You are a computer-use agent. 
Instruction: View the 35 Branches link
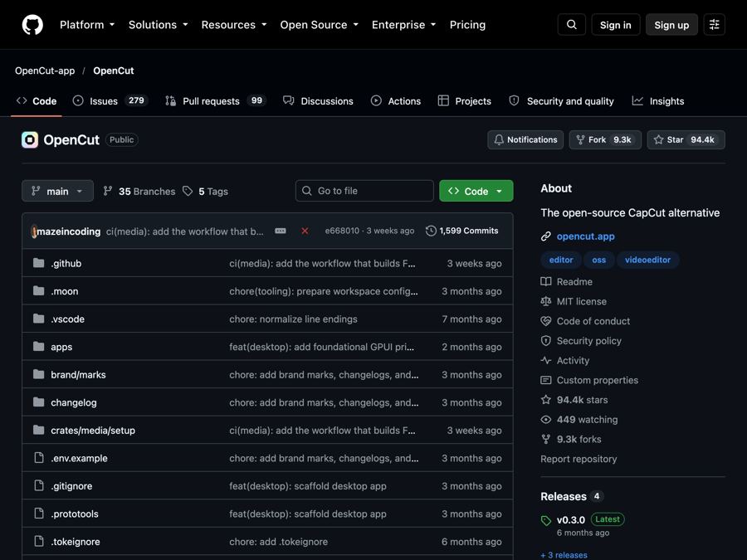click(x=139, y=191)
